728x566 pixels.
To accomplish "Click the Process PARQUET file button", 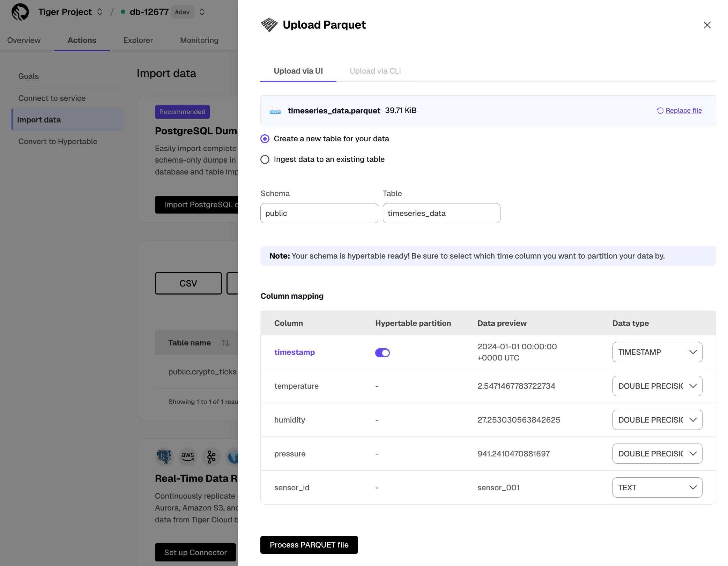I will coord(309,545).
